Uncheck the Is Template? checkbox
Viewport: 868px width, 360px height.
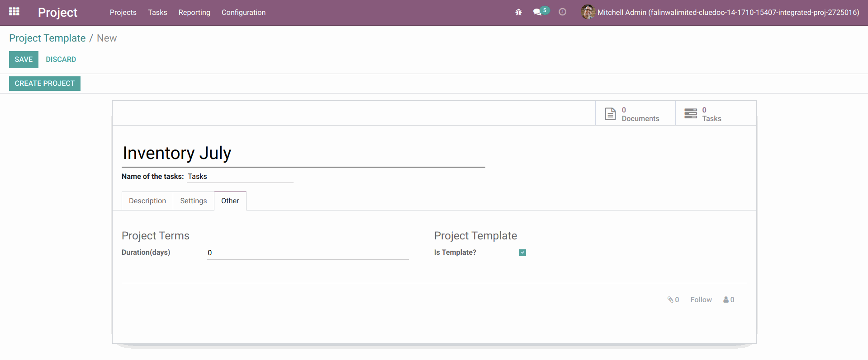point(522,252)
